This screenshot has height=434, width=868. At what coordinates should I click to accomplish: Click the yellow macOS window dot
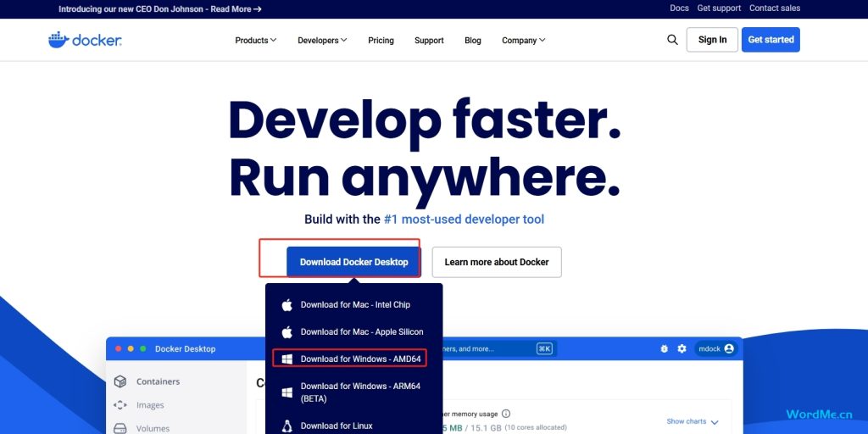point(131,348)
